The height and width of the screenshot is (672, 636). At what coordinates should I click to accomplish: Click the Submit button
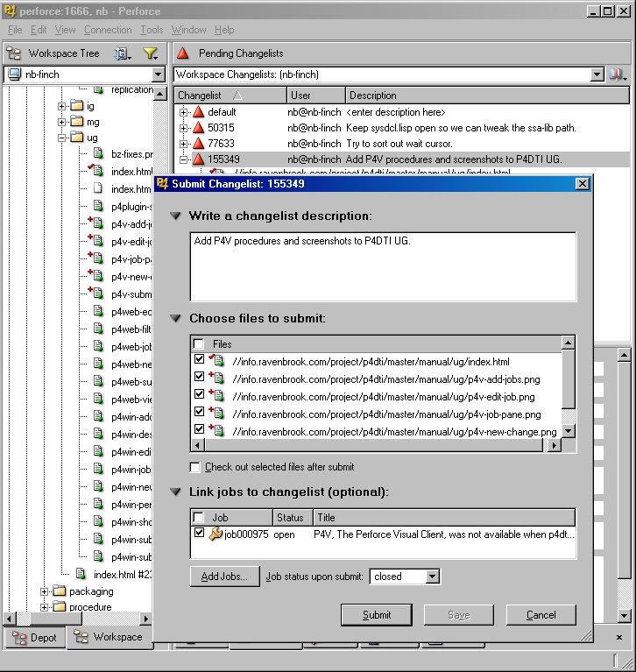pyautogui.click(x=377, y=615)
